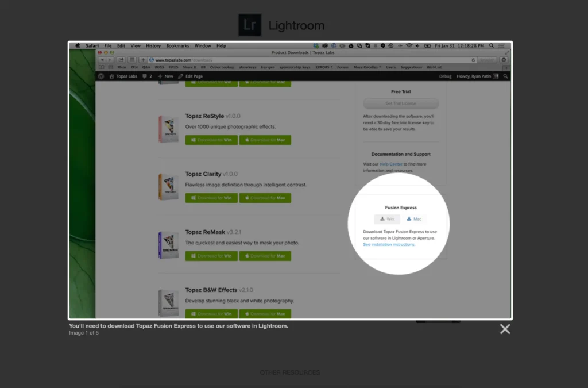Click Debug in the admin bar
The height and width of the screenshot is (388, 588).
click(x=445, y=76)
